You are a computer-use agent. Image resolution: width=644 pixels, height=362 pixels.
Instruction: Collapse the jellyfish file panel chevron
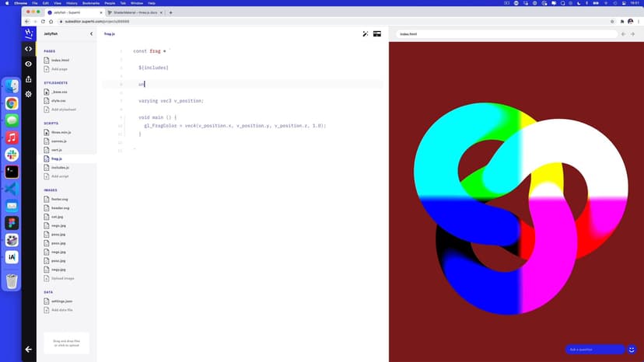[91, 34]
